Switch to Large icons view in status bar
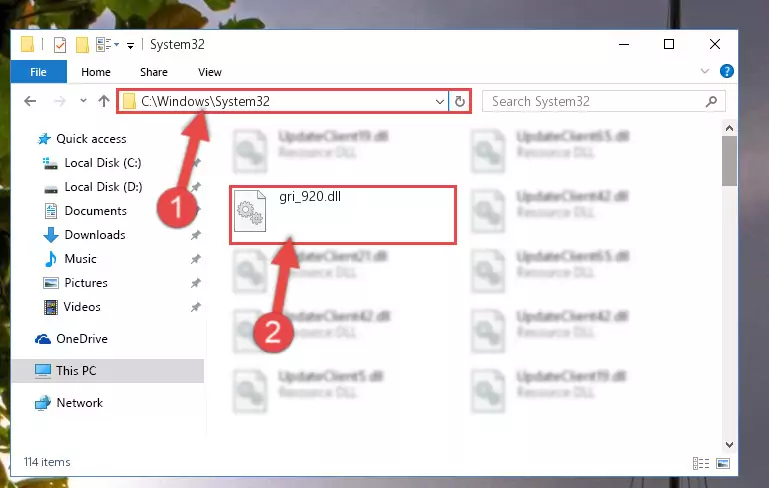The width and height of the screenshot is (769, 488). point(723,463)
